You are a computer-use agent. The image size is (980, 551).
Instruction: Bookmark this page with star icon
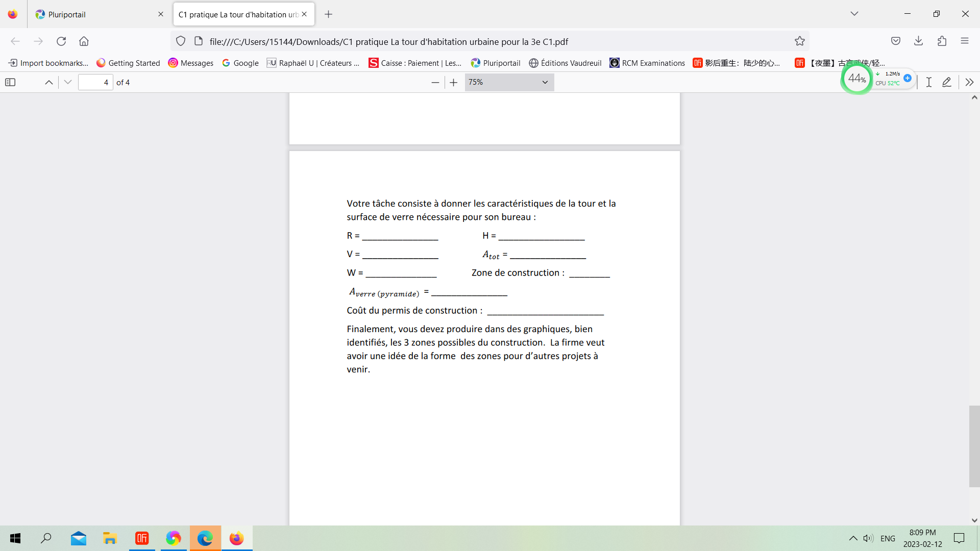pos(800,41)
